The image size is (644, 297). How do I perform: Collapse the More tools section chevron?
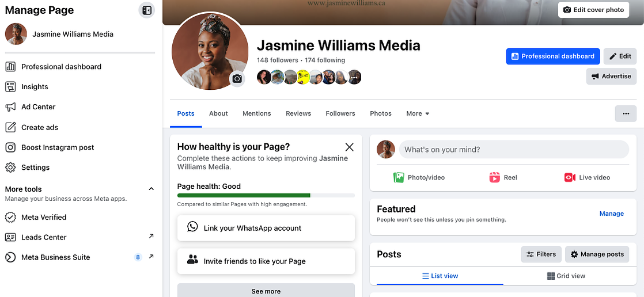[151, 189]
